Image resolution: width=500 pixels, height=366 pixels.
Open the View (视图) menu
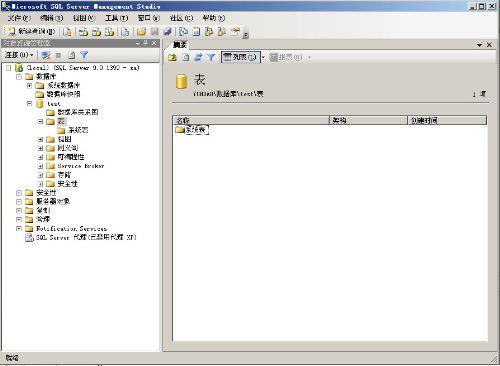pyautogui.click(x=84, y=18)
